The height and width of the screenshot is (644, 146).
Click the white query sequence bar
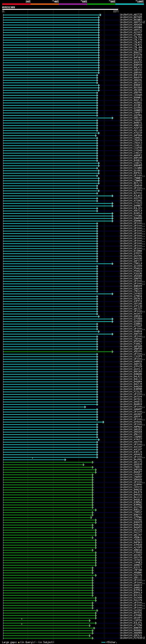pyautogui.click(x=60, y=10)
